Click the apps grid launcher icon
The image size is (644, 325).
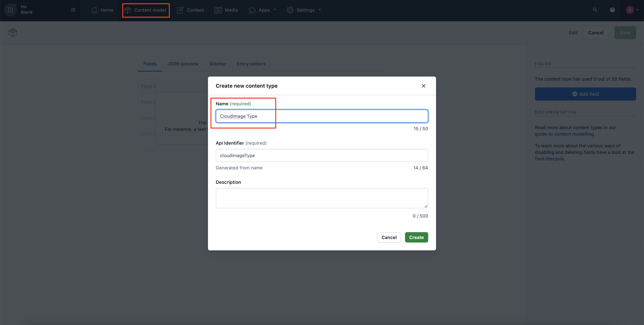10,10
